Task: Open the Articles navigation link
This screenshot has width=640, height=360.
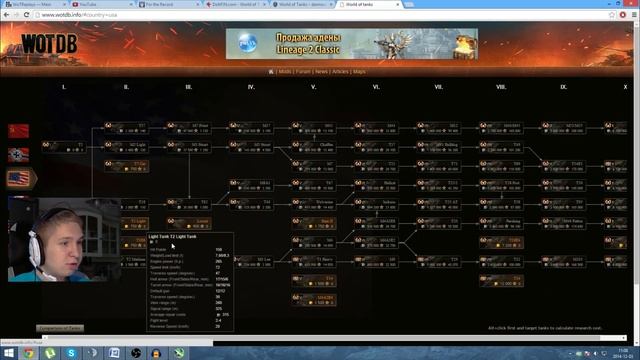Action: (x=340, y=71)
